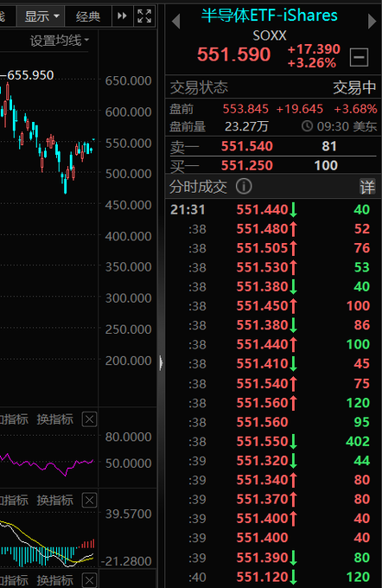Screen dimensions: 382x588
Task: Click the 550.000 price axis label
Action: coord(128,143)
